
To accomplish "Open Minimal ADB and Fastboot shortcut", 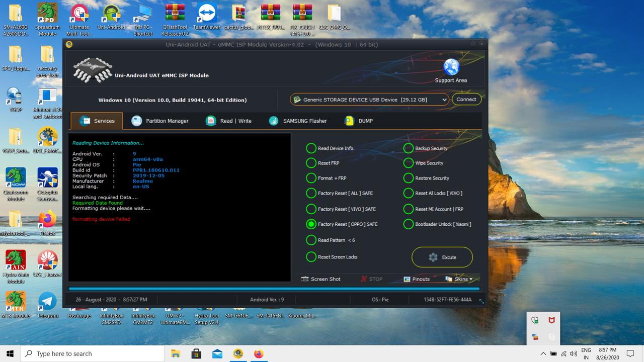I will pyautogui.click(x=47, y=103).
